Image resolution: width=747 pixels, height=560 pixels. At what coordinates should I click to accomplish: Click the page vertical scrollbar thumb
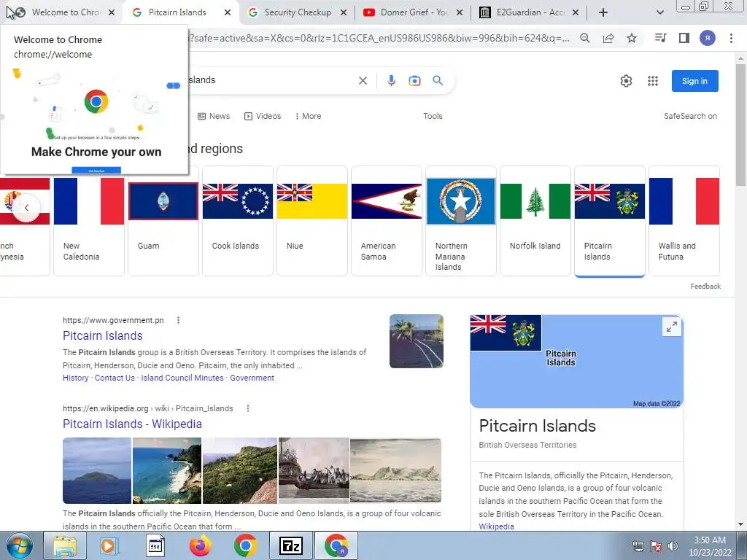[740, 125]
